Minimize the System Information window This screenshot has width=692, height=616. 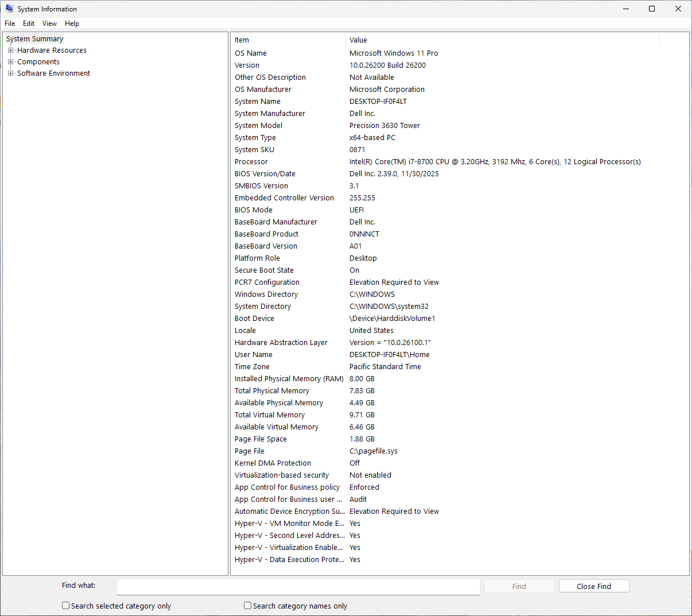click(x=625, y=9)
